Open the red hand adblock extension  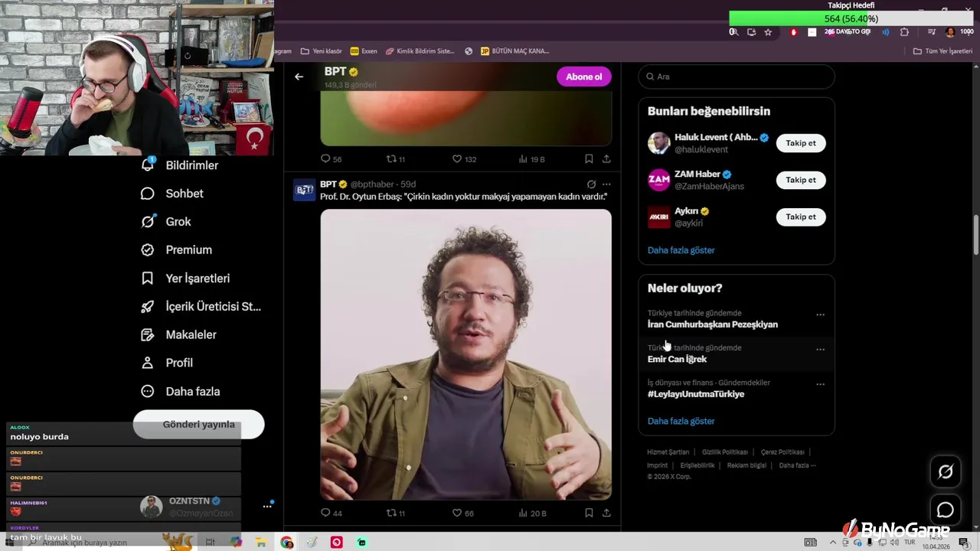tap(794, 32)
